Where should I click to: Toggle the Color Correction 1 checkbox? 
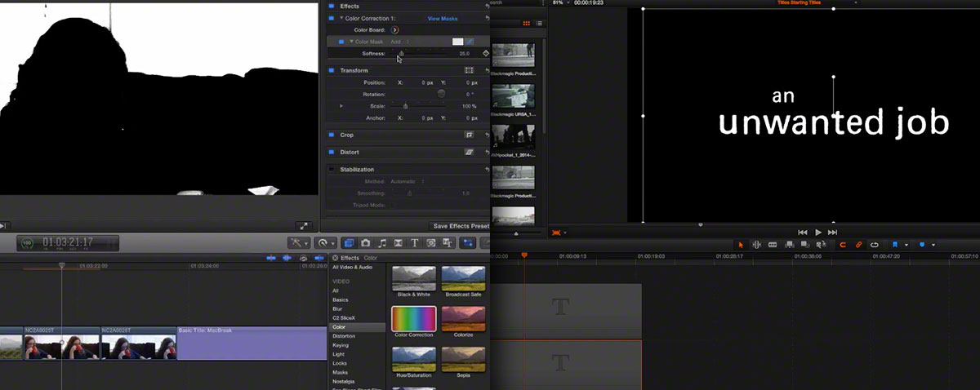[x=332, y=18]
